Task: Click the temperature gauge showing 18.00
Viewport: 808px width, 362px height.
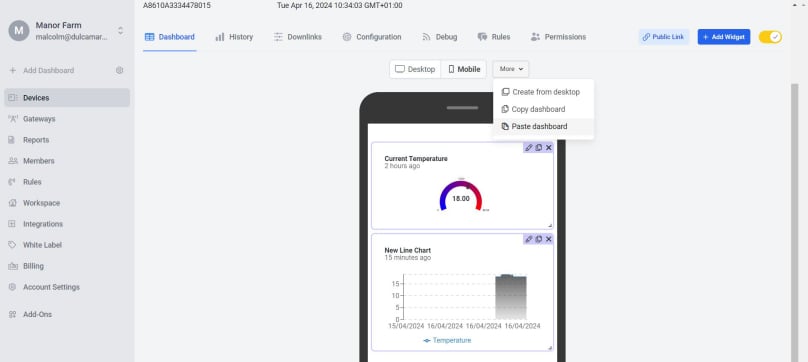Action: pos(461,195)
